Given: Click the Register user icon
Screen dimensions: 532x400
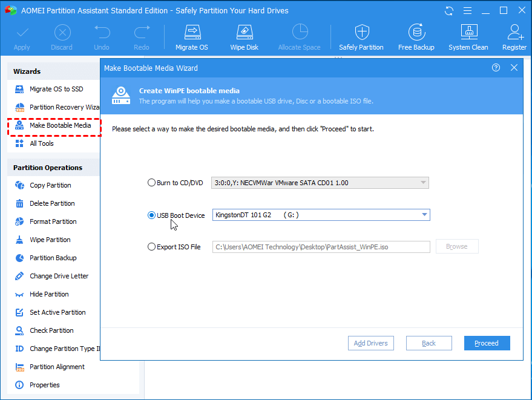Looking at the screenshot, I should (x=514, y=32).
